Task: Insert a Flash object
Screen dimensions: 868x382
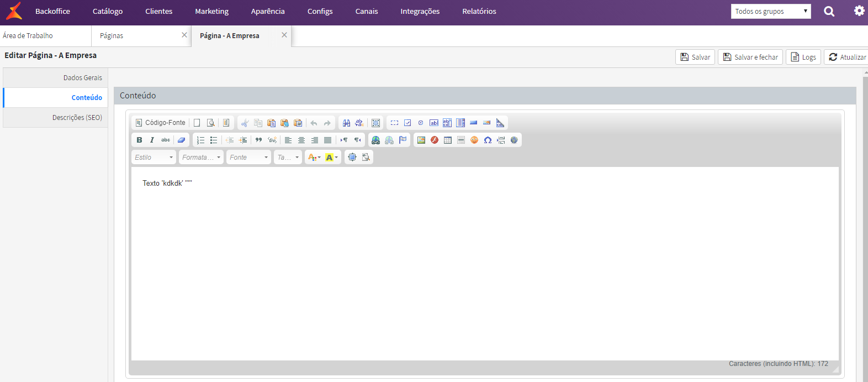Action: (x=435, y=140)
